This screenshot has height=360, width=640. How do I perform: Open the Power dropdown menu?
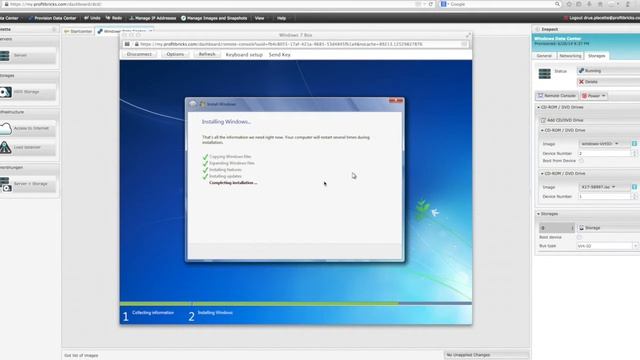pos(594,96)
